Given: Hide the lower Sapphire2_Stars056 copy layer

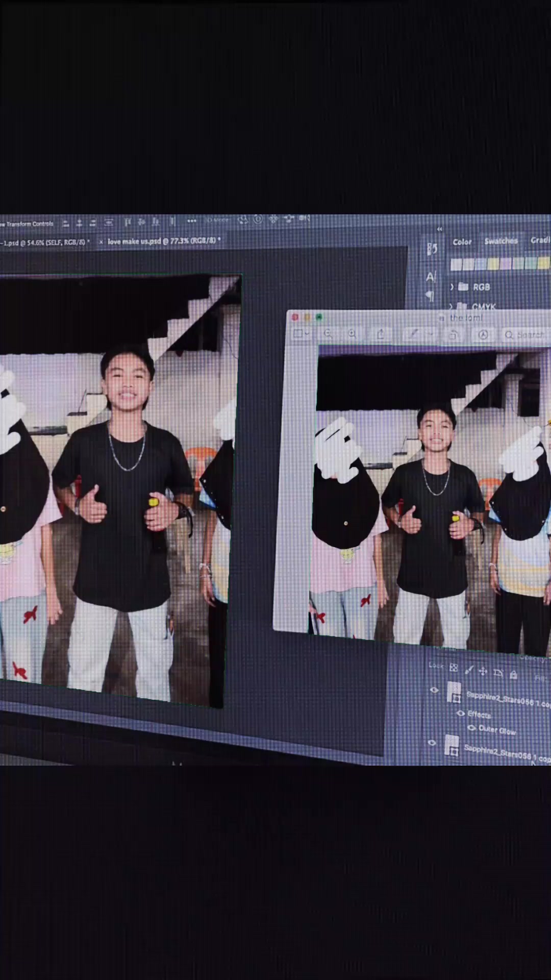Looking at the screenshot, I should click(x=432, y=743).
